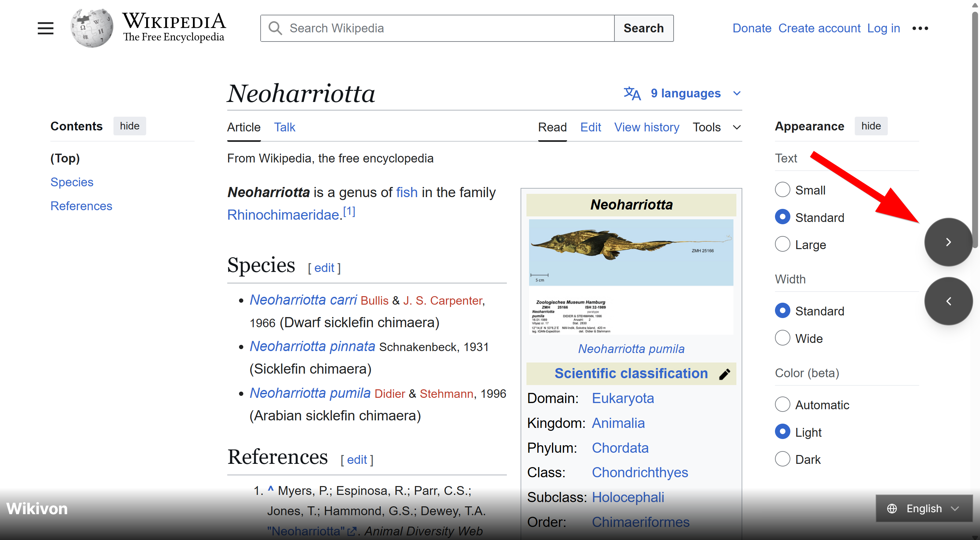Open the three-dot personal tools menu

[x=920, y=28]
